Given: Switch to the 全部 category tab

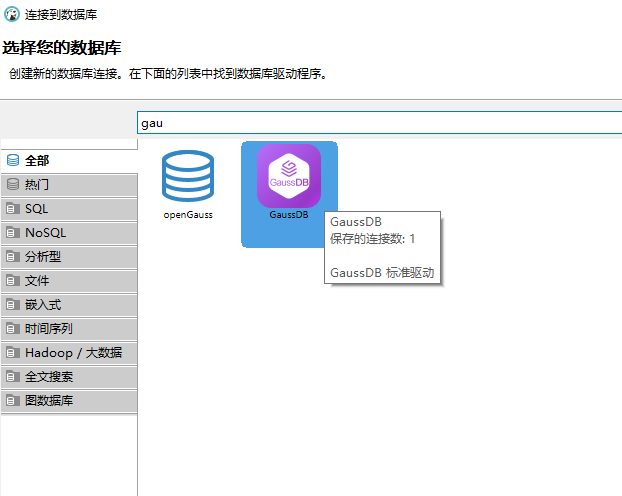Looking at the screenshot, I should point(69,161).
